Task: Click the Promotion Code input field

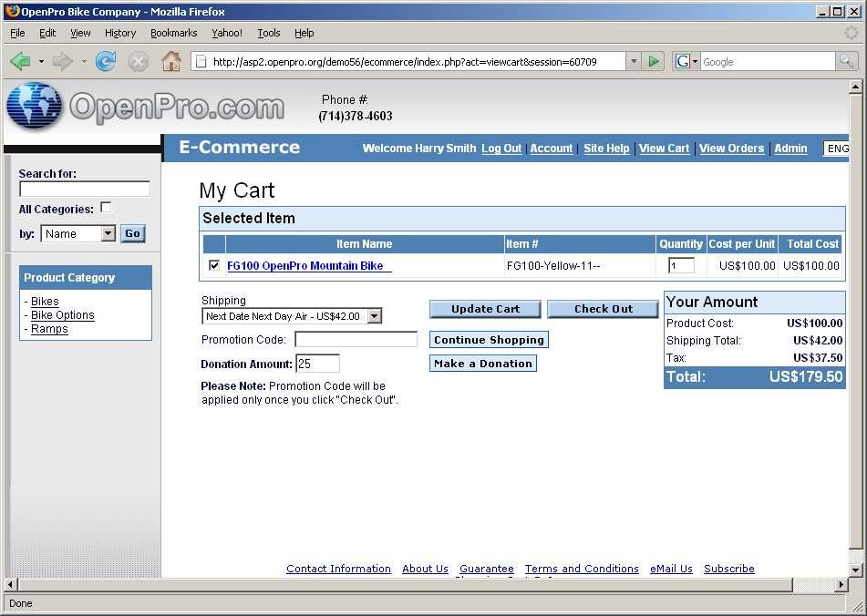Action: tap(356, 339)
